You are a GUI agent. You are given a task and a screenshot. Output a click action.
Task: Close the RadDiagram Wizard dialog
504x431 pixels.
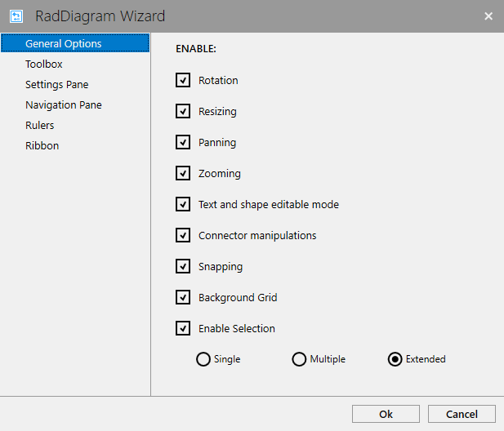pyautogui.click(x=488, y=16)
